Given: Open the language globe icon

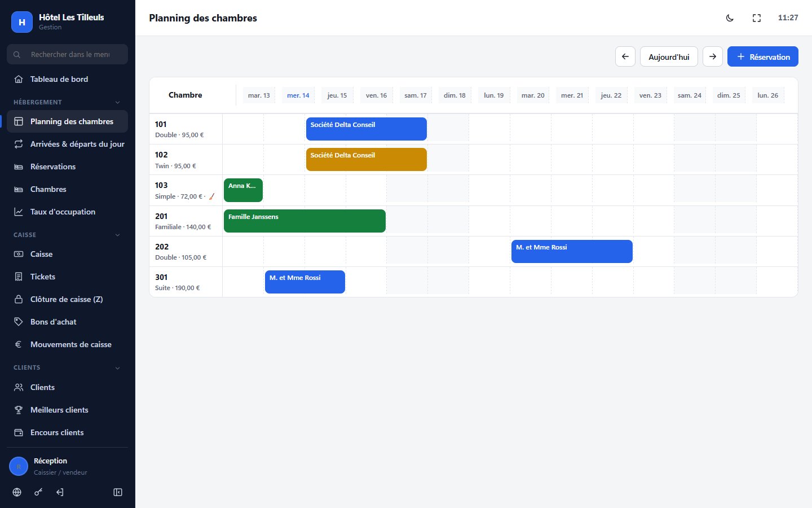Looking at the screenshot, I should pos(17,492).
